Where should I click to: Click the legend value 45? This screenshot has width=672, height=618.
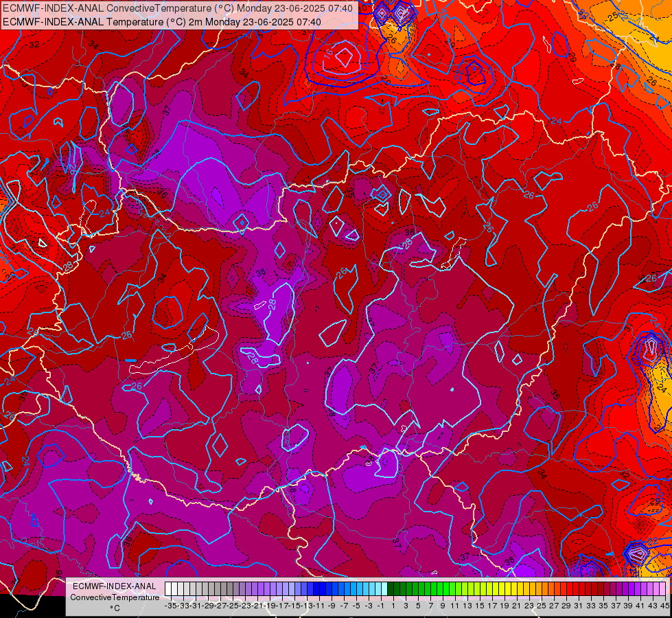coord(665,606)
